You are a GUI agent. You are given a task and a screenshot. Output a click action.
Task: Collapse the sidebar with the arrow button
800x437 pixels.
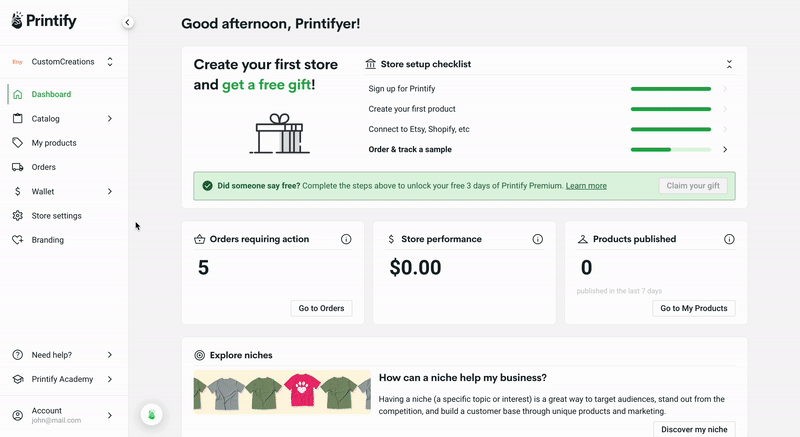point(128,22)
